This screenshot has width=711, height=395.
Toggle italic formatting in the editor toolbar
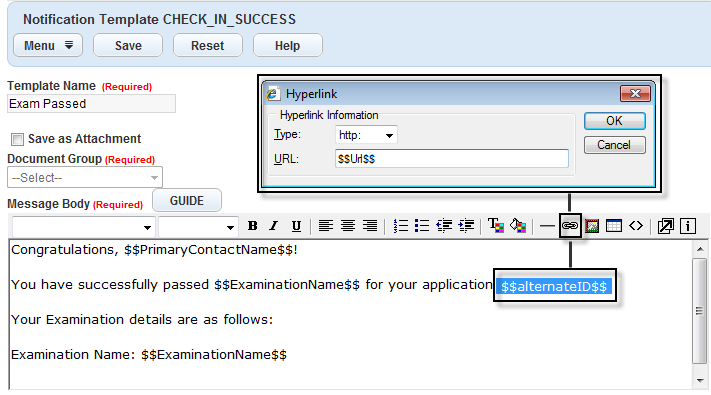pyautogui.click(x=274, y=226)
